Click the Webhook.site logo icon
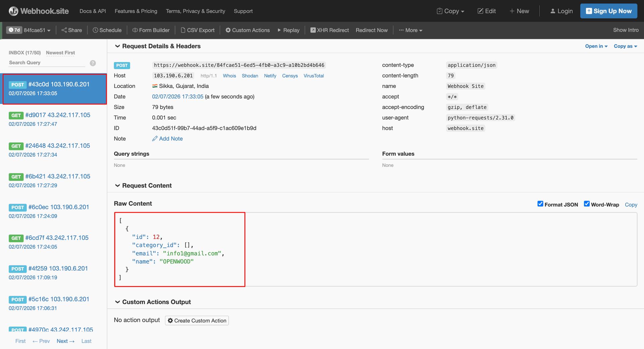This screenshot has width=644, height=349. point(13,11)
